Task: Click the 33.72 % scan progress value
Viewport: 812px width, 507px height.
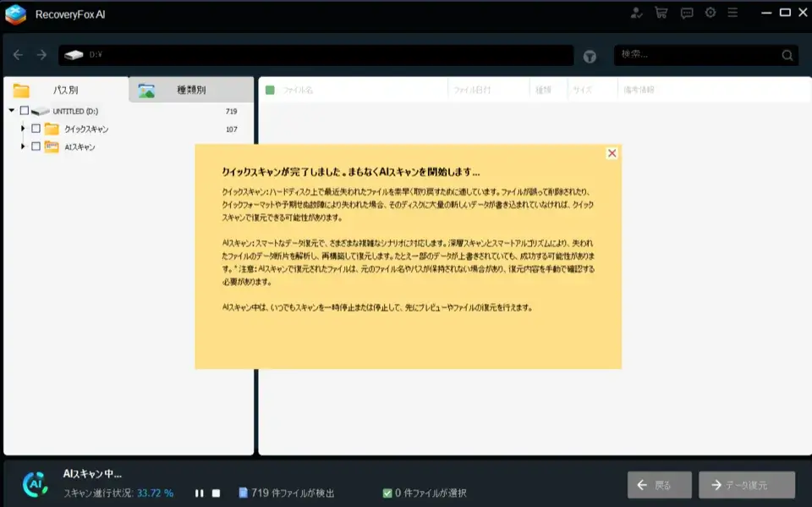Action: click(x=156, y=493)
